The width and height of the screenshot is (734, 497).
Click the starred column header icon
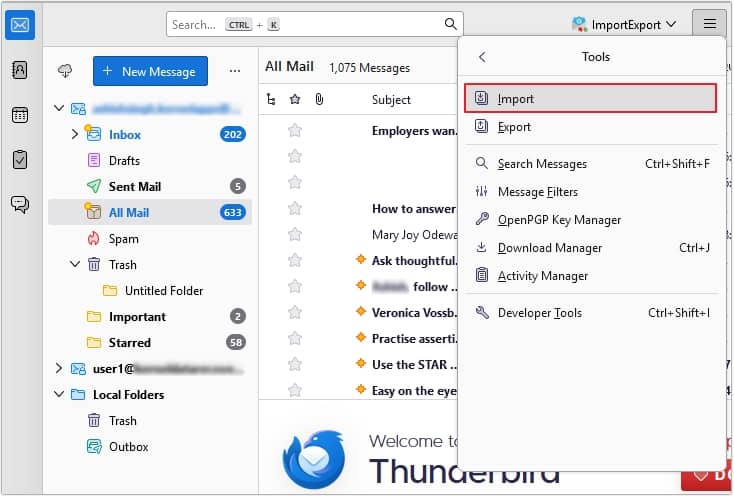click(295, 99)
